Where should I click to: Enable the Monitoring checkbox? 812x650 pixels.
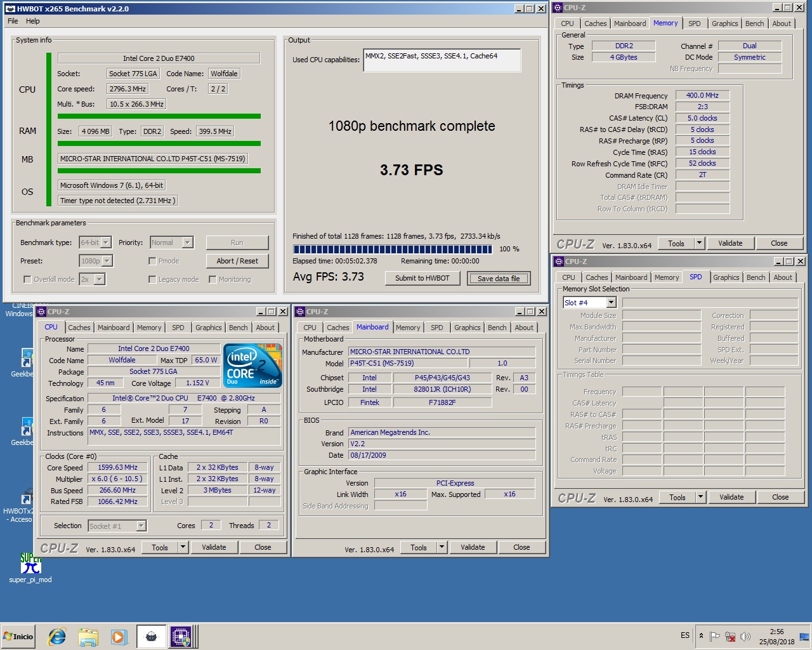[x=213, y=279]
